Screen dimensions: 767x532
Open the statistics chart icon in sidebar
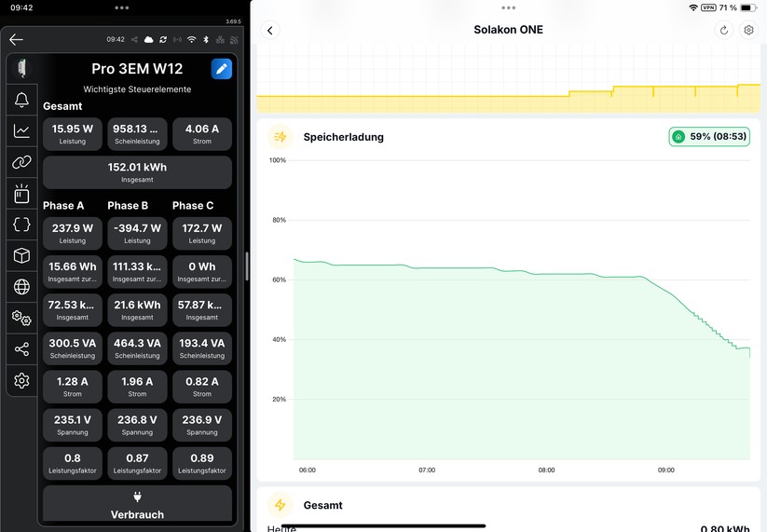(21, 131)
